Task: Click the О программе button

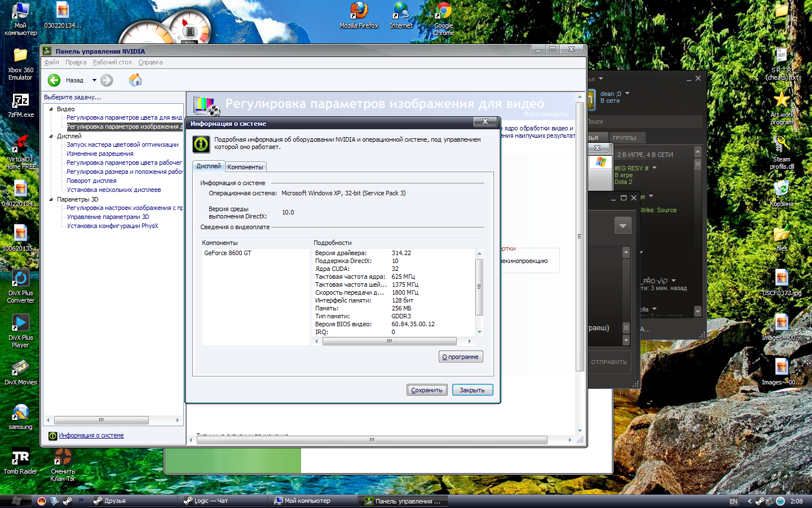Action: tap(461, 357)
